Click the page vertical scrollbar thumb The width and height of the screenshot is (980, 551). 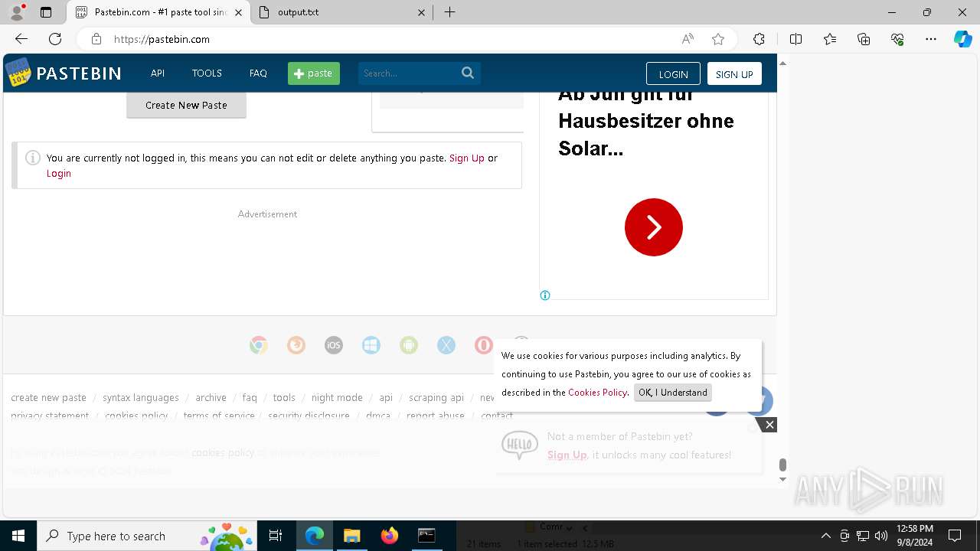(x=782, y=465)
